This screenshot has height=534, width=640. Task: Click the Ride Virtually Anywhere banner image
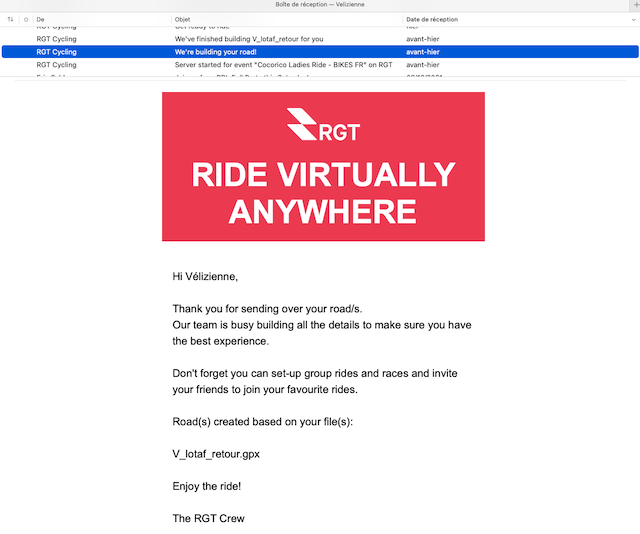pos(323,167)
